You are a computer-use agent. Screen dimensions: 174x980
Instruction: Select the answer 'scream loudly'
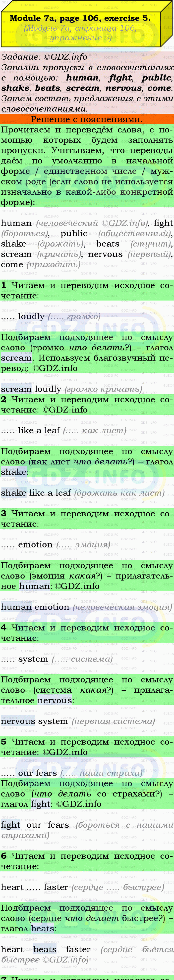[x=31, y=389]
